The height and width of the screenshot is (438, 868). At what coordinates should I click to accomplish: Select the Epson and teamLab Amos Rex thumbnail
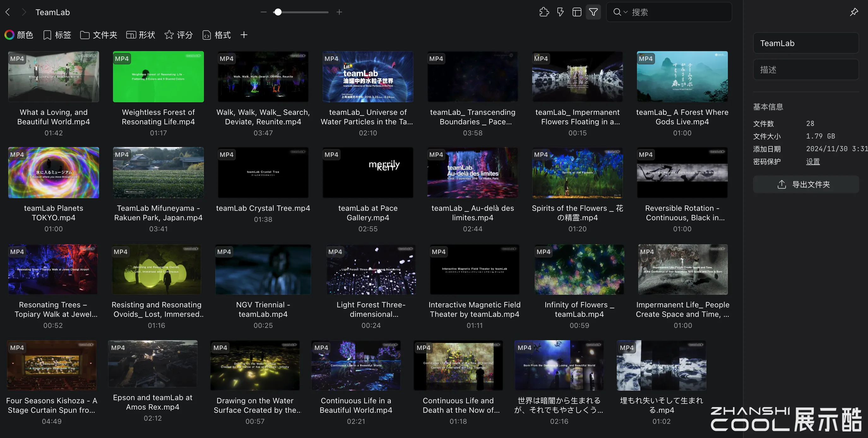[153, 364]
